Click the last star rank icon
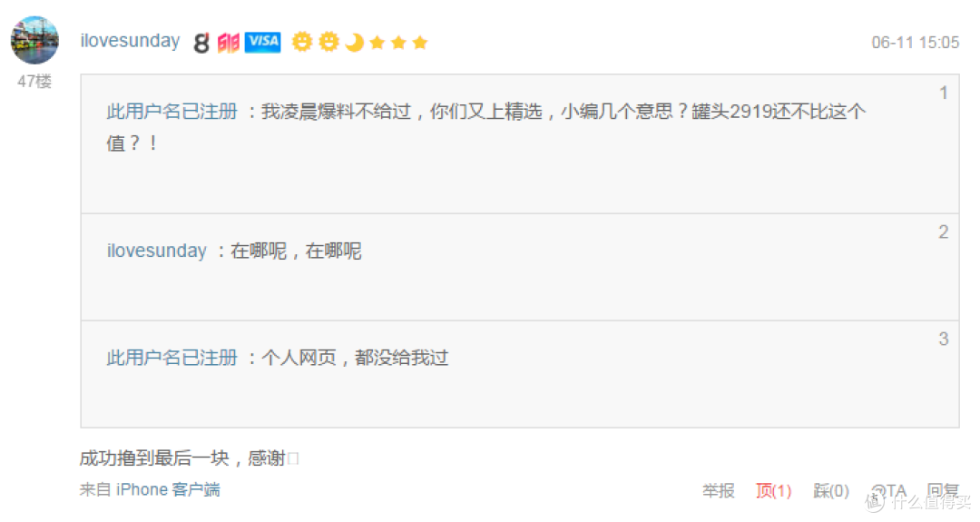The height and width of the screenshot is (522, 980). click(x=420, y=43)
